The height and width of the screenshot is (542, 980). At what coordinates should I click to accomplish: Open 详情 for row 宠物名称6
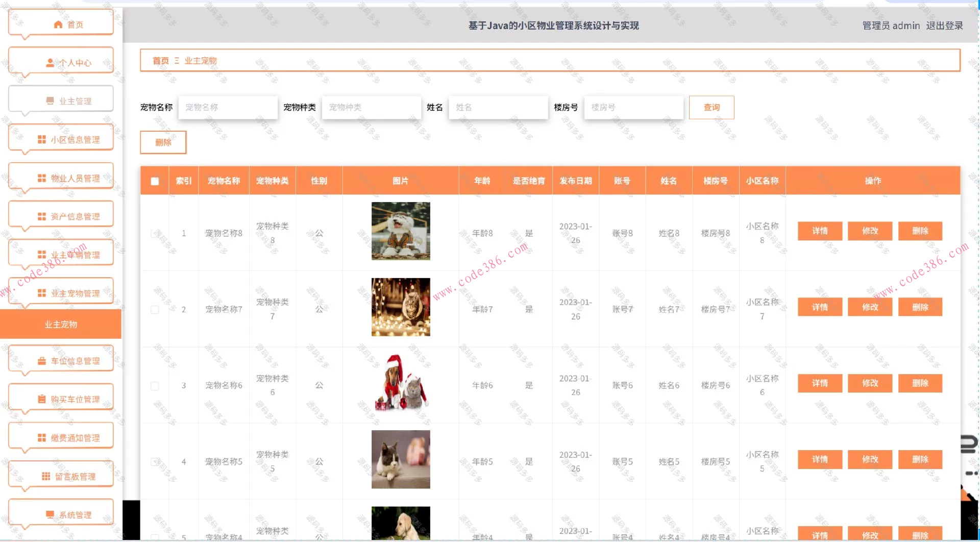coord(820,383)
